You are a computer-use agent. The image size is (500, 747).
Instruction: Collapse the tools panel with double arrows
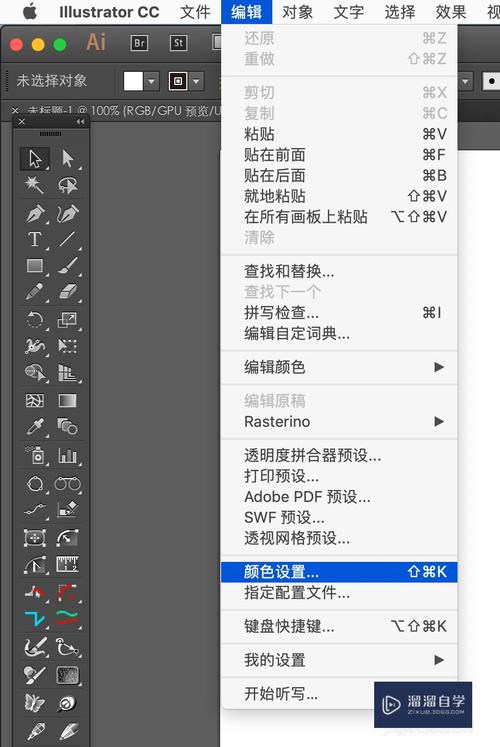click(x=80, y=122)
